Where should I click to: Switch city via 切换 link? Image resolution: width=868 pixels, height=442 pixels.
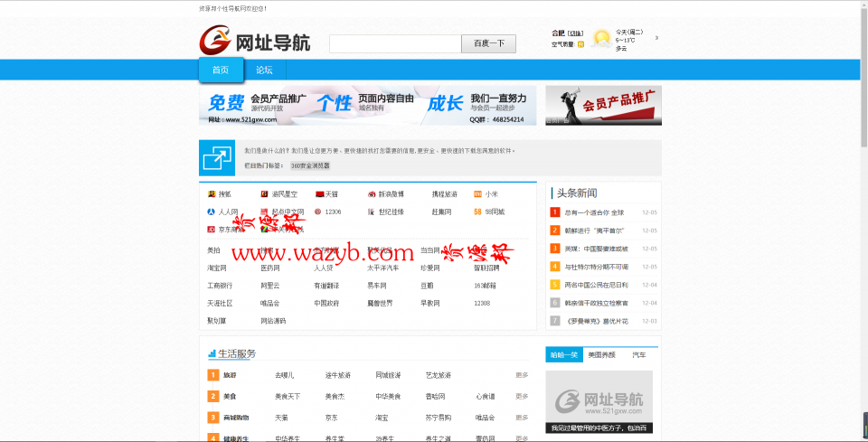pyautogui.click(x=575, y=33)
